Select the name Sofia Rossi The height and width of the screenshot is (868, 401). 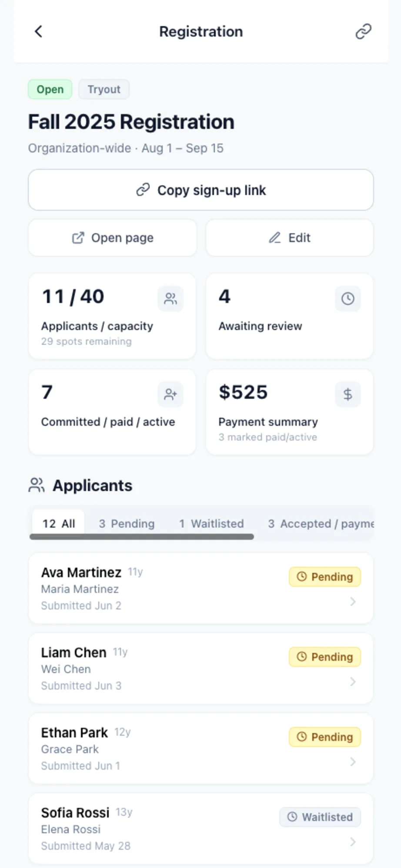pyautogui.click(x=75, y=813)
